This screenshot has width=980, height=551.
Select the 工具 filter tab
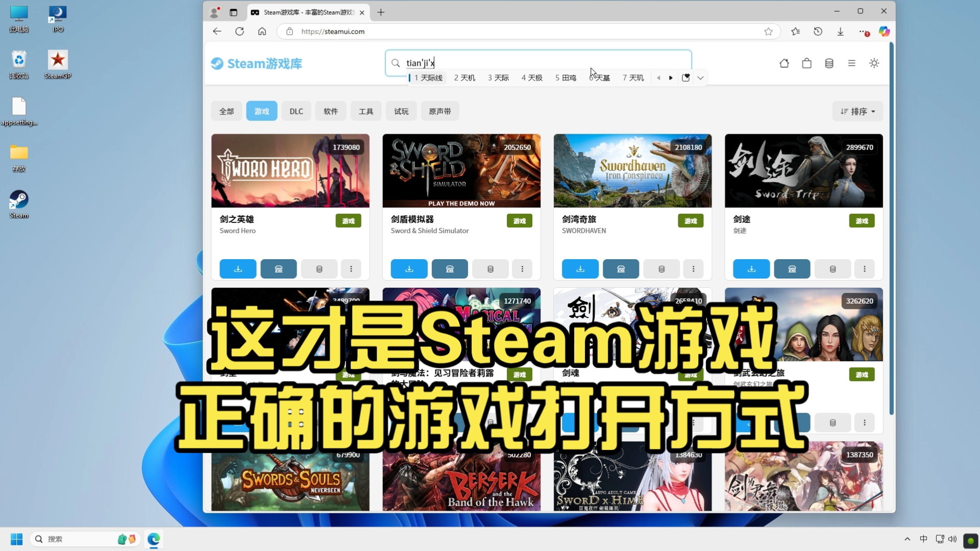[x=366, y=111]
